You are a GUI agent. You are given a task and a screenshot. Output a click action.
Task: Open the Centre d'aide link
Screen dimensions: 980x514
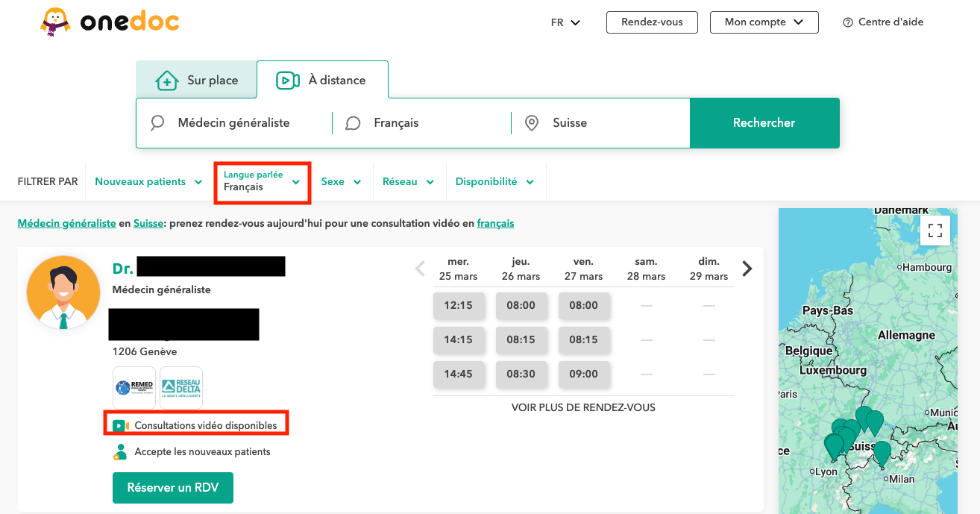883,22
